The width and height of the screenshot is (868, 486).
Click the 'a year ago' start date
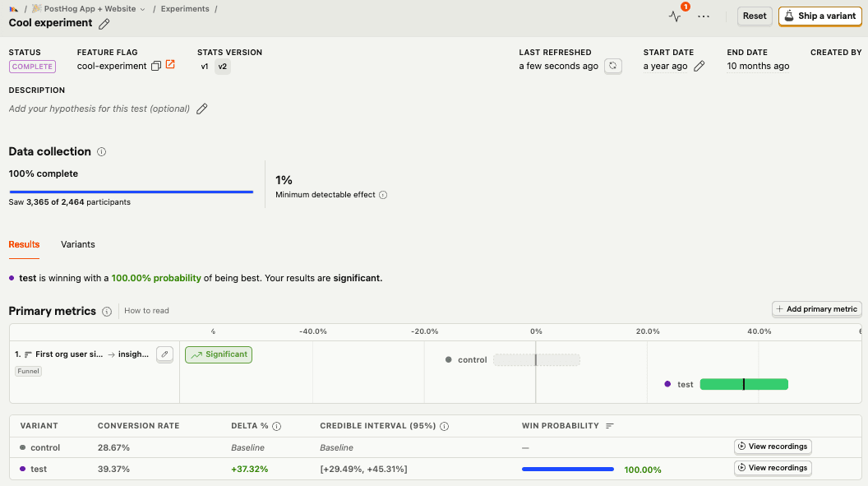point(666,66)
